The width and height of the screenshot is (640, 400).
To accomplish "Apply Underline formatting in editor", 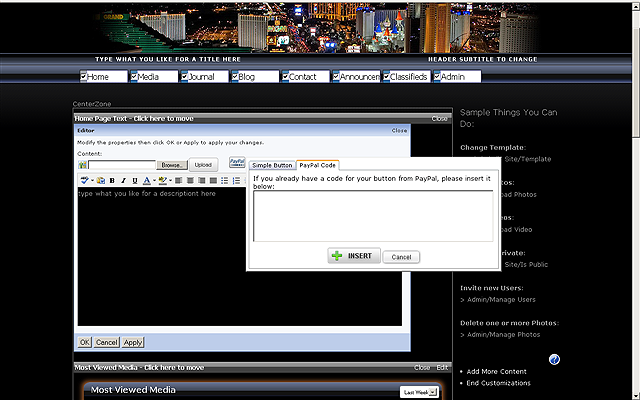I will point(134,180).
